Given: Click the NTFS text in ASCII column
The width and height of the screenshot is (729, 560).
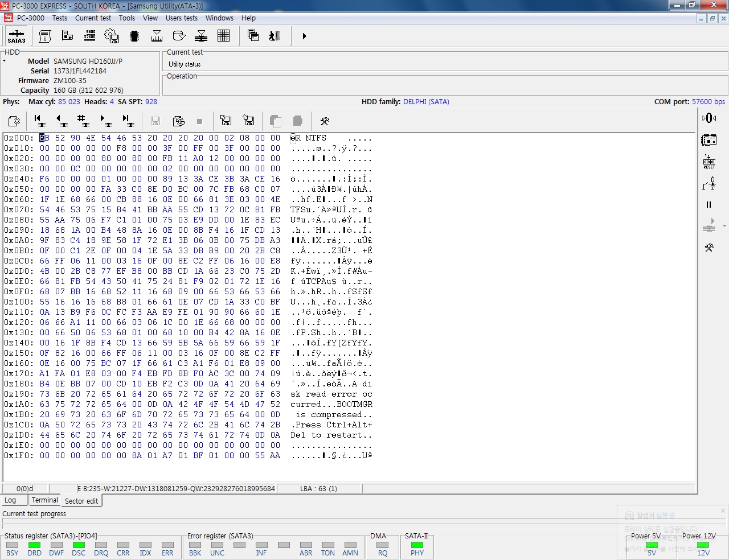Looking at the screenshot, I should point(316,138).
